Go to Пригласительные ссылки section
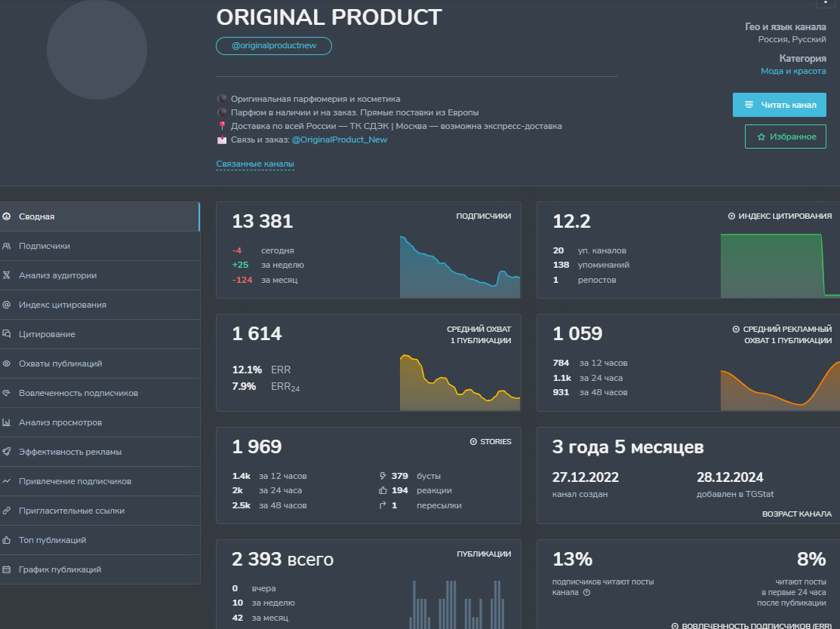 (x=100, y=511)
